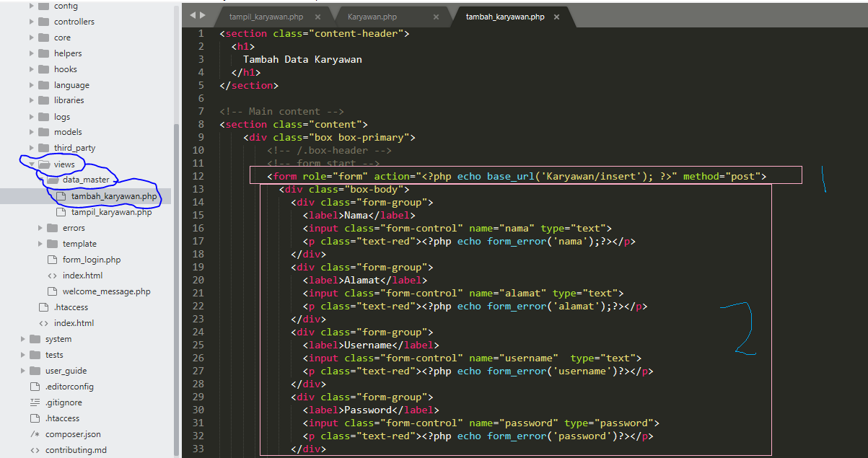Click the 'Username' label text in code
Viewport: 868px width, 458px height.
tap(367, 345)
